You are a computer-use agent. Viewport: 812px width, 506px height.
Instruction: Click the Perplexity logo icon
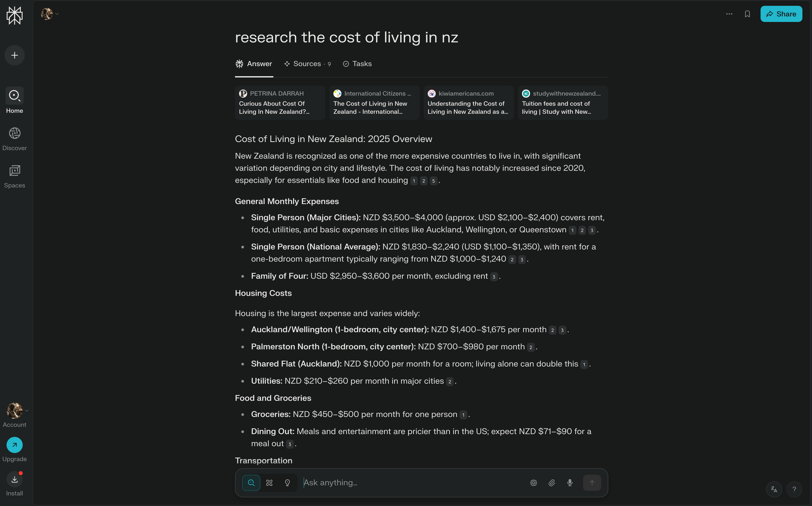(15, 15)
